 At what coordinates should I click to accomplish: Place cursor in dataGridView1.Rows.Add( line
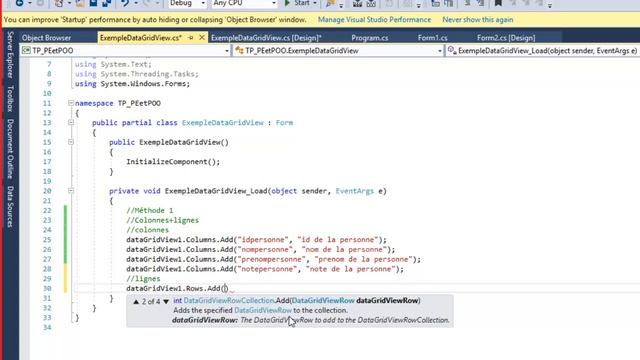point(177,289)
